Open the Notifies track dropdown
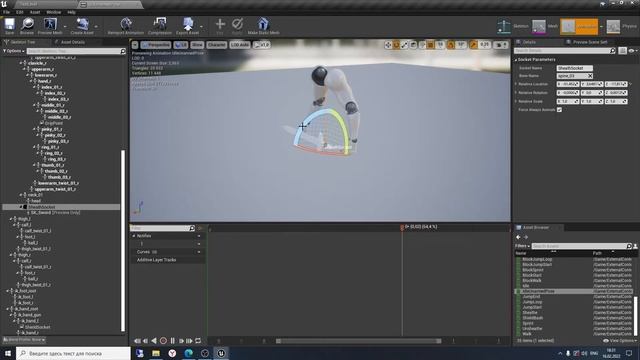Screen dimensions: 640x360 pyautogui.click(x=199, y=236)
